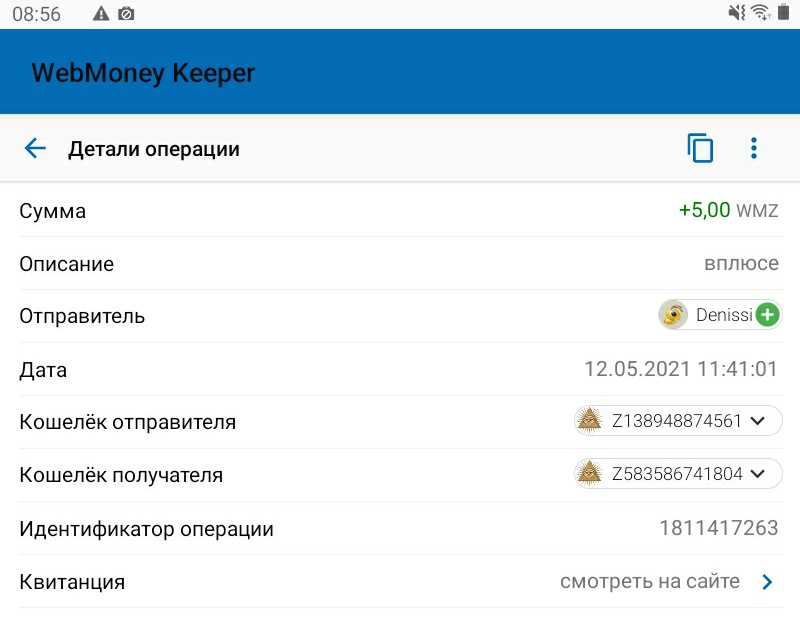800x631 pixels.
Task: Tap the date 12.05.2021 11:41:01
Action: (681, 369)
